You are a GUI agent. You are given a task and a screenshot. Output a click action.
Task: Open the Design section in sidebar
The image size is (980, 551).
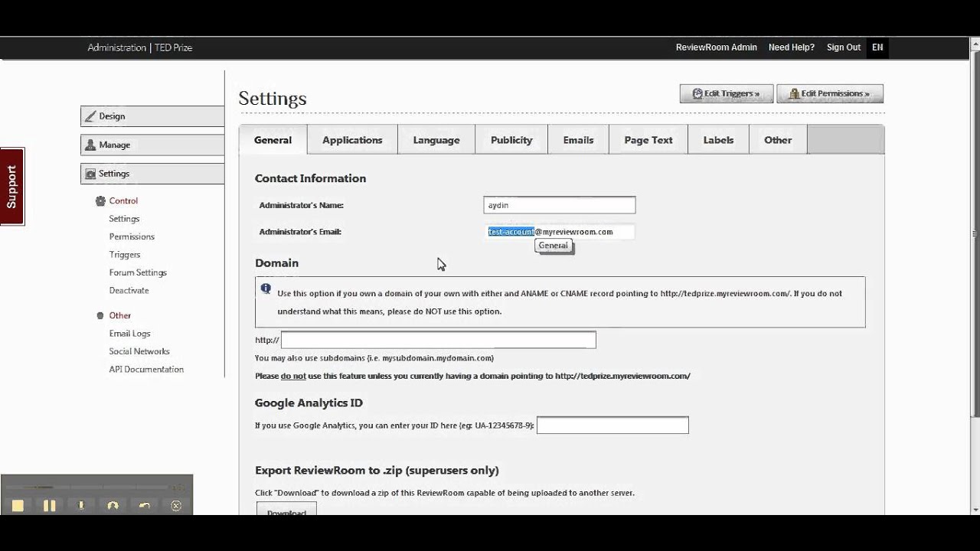(152, 116)
